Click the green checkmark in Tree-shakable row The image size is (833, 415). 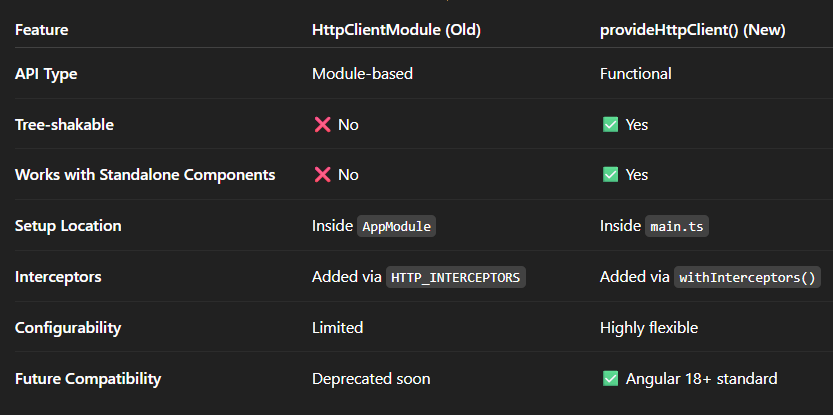click(610, 125)
